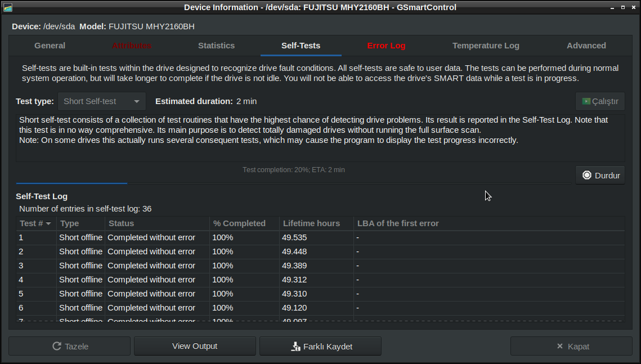Select self-test log row 1
Image resolution: width=641 pixels, height=364 pixels.
tap(321, 237)
